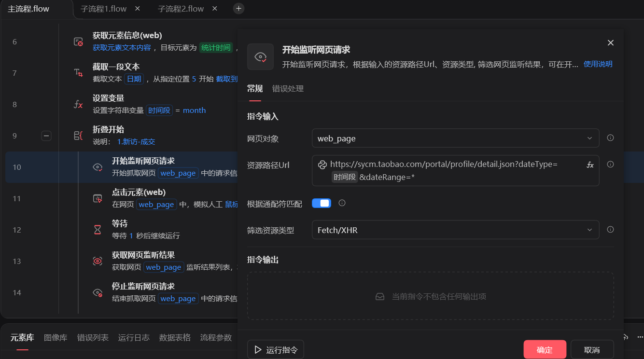
Task: Collapse the 折叠开始 block at line 9
Action: [46, 136]
